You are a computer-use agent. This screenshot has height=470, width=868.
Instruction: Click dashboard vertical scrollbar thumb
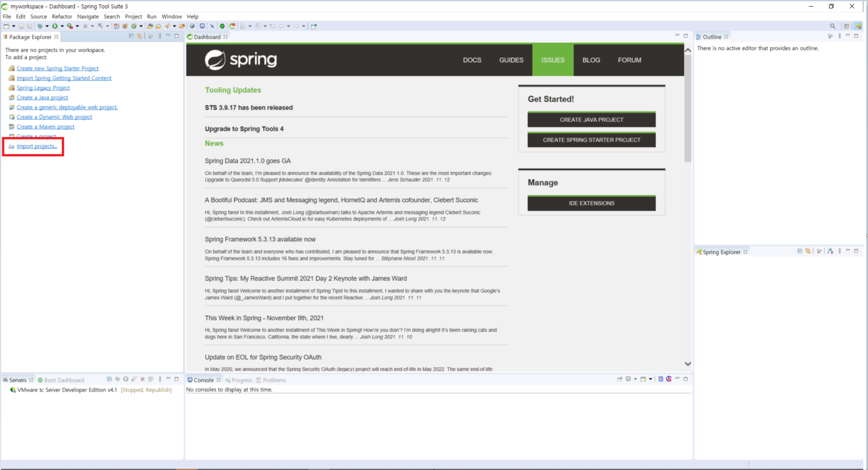click(x=688, y=108)
